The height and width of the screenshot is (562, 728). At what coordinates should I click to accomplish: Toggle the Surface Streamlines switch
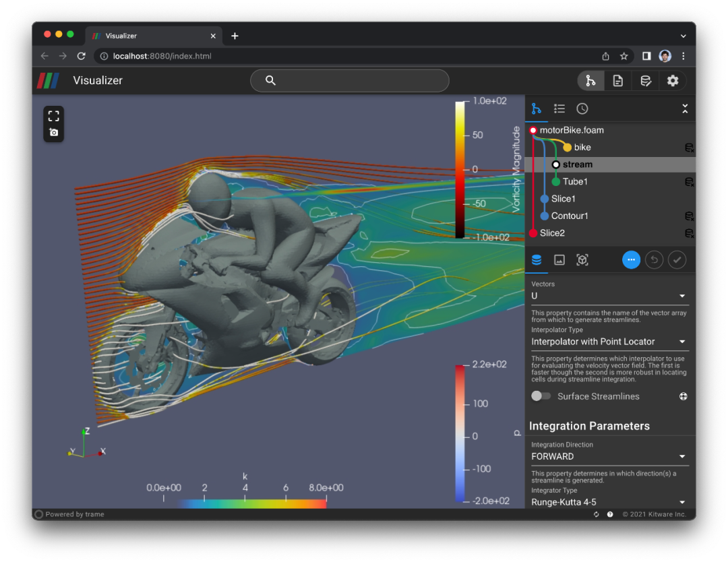pyautogui.click(x=541, y=396)
